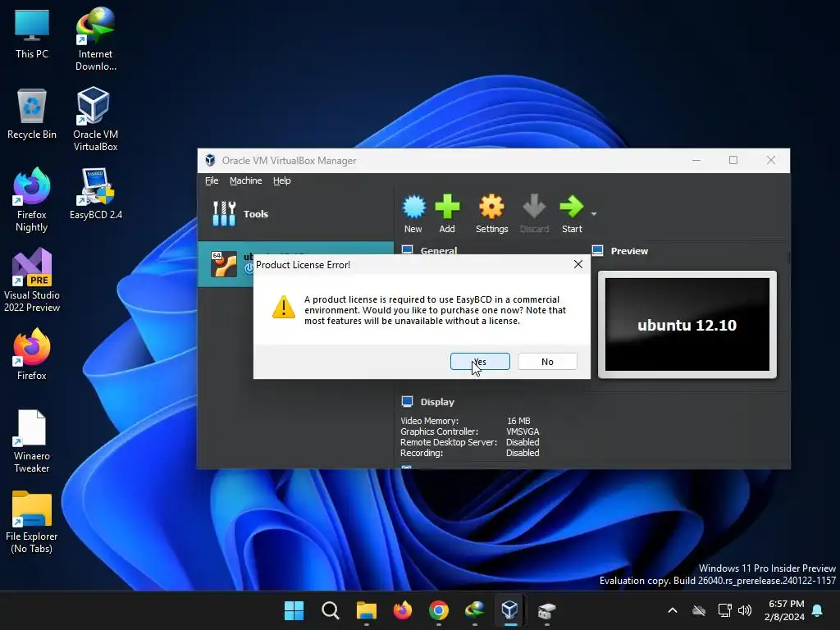Image resolution: width=840 pixels, height=630 pixels.
Task: Select Visual Studio 2022 Preview shortcut
Action: [x=32, y=280]
